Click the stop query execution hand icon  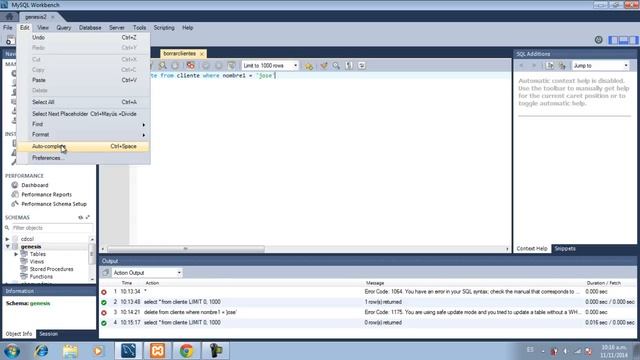tap(175, 65)
